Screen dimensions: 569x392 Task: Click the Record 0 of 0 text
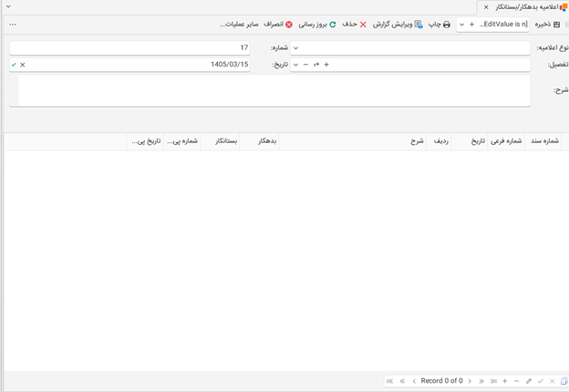tap(441, 381)
